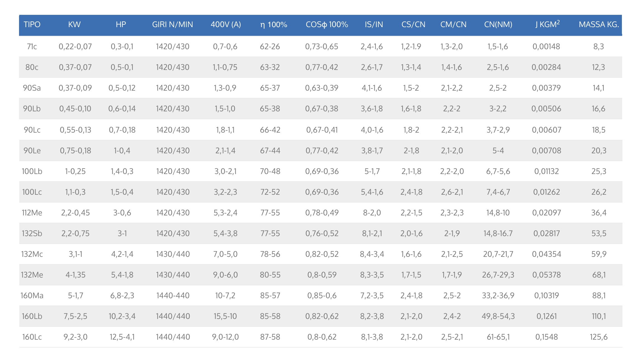Click the CS/CN column header

[x=413, y=25]
